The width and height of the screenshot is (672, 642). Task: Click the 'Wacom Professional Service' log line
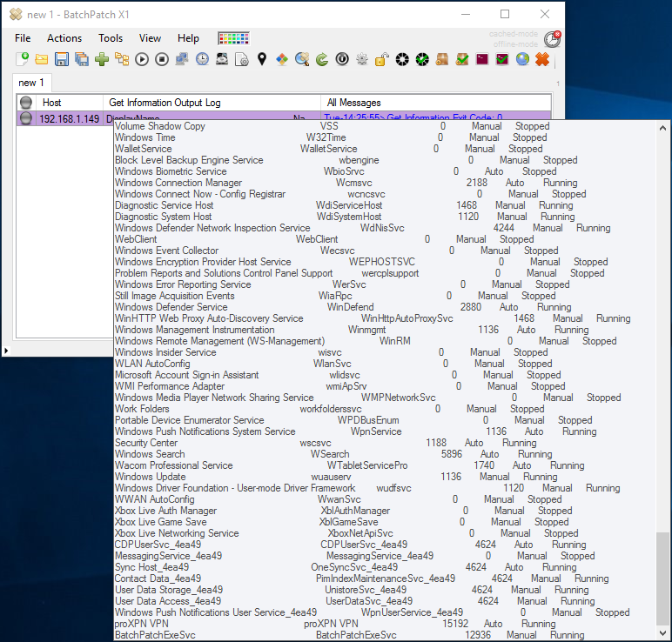(x=349, y=465)
